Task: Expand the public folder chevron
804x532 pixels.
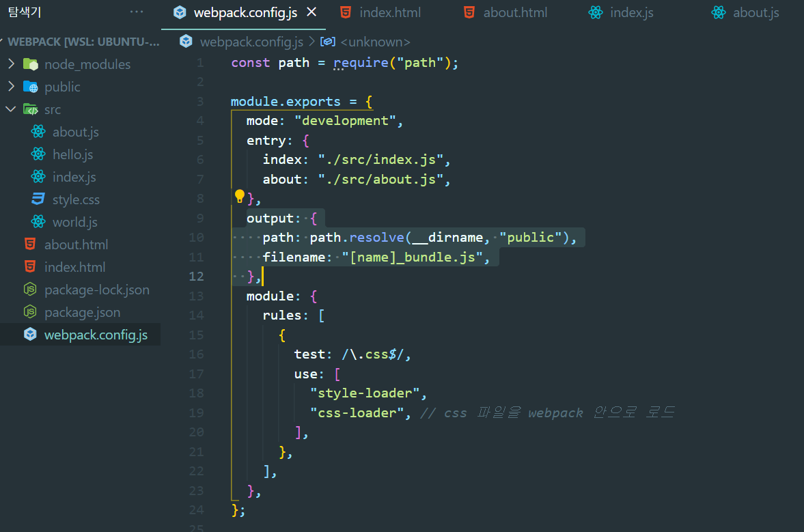Action: pos(12,87)
